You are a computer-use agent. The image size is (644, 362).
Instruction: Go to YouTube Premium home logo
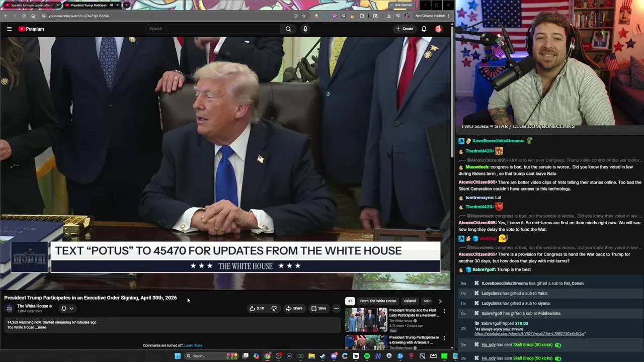(x=31, y=29)
